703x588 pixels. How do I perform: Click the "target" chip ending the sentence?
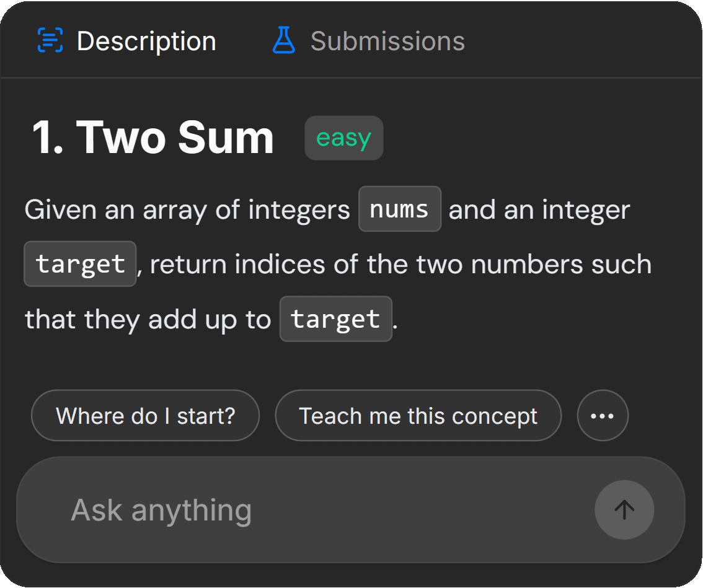point(336,319)
